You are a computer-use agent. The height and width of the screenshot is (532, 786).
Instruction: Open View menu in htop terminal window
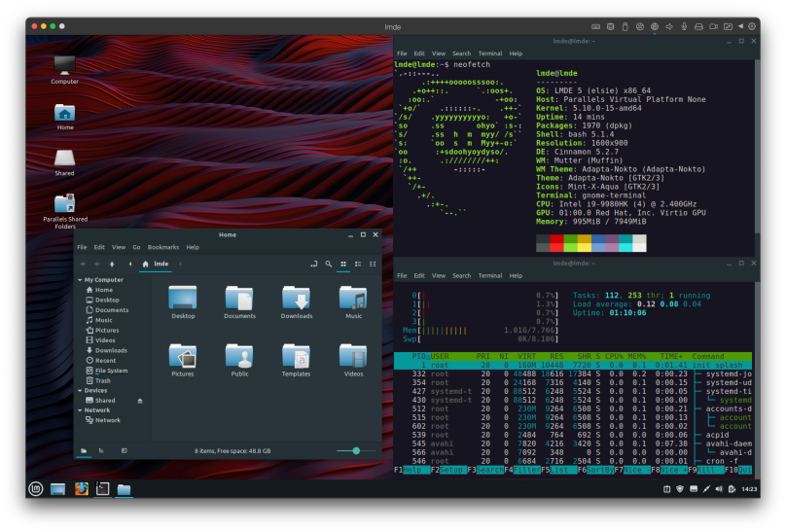(x=439, y=276)
